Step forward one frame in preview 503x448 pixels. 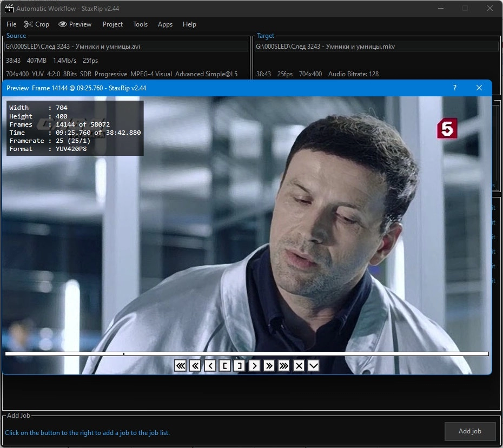254,366
